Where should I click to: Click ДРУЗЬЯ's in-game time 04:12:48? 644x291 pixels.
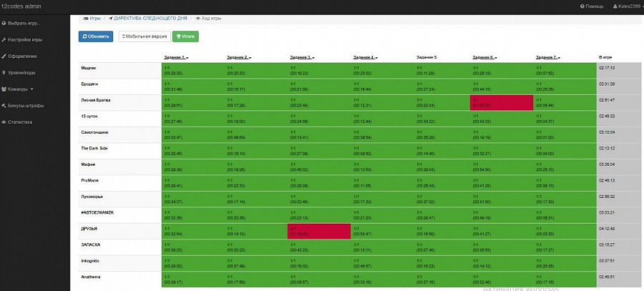pos(607,229)
